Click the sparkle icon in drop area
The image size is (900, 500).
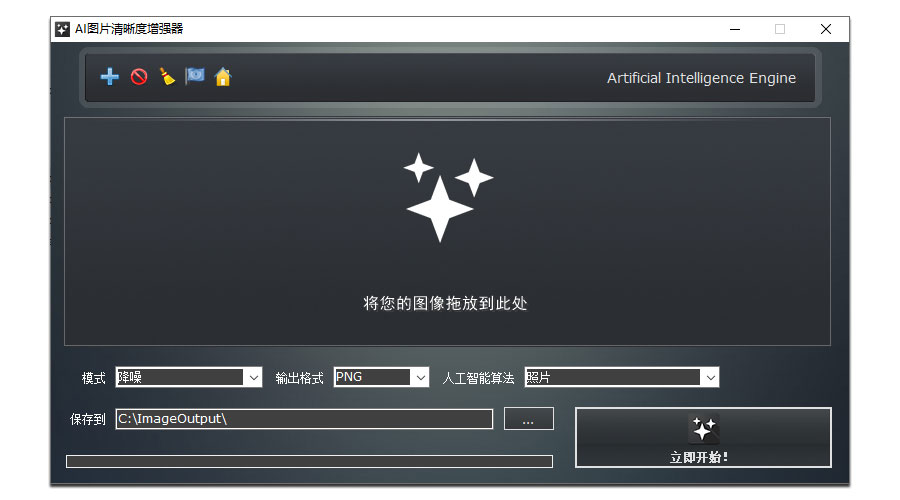pos(448,197)
